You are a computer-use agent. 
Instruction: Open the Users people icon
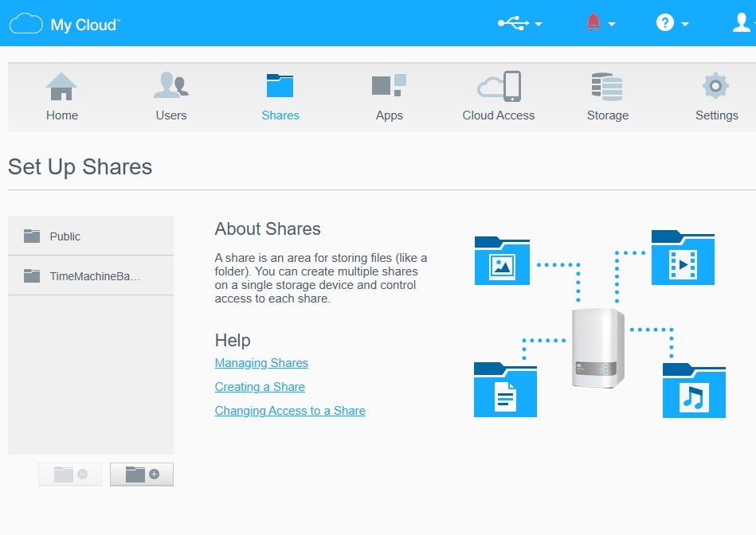170,85
